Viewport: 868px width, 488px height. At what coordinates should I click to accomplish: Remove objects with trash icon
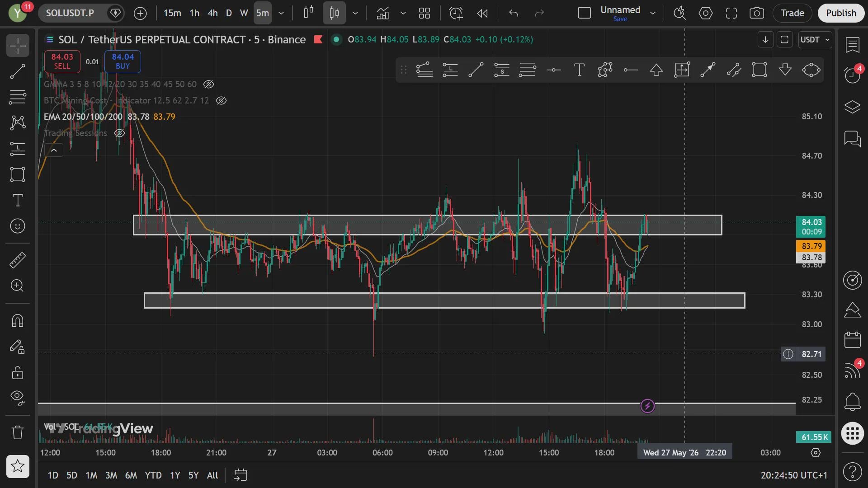[18, 432]
